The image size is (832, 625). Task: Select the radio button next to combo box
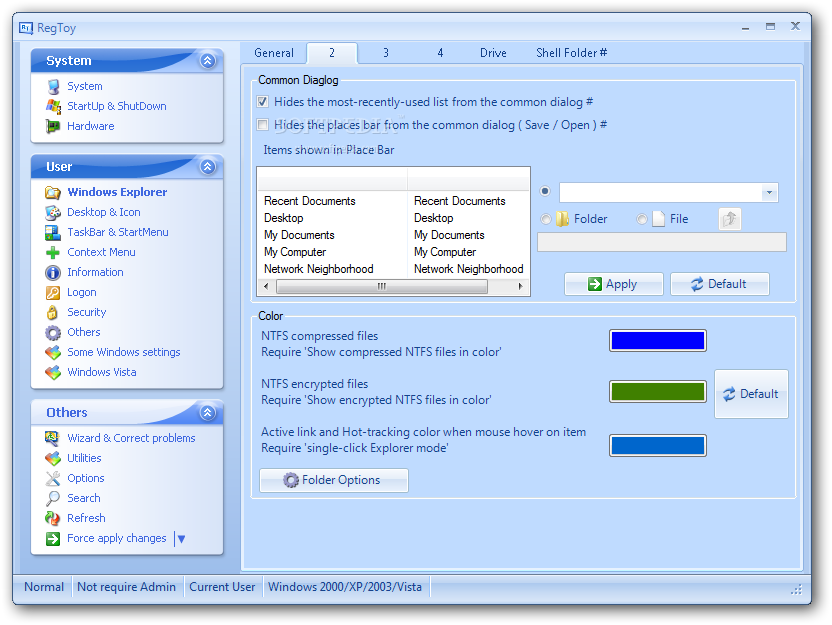(x=545, y=191)
